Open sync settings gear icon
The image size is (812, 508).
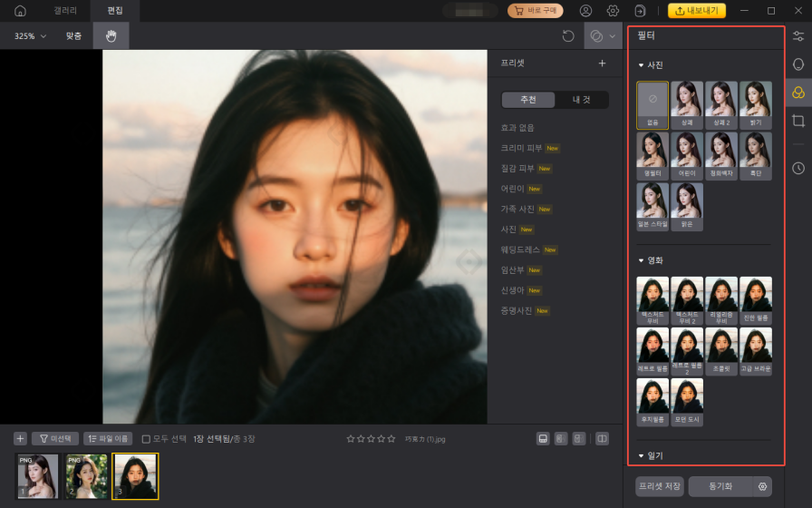pyautogui.click(x=764, y=485)
